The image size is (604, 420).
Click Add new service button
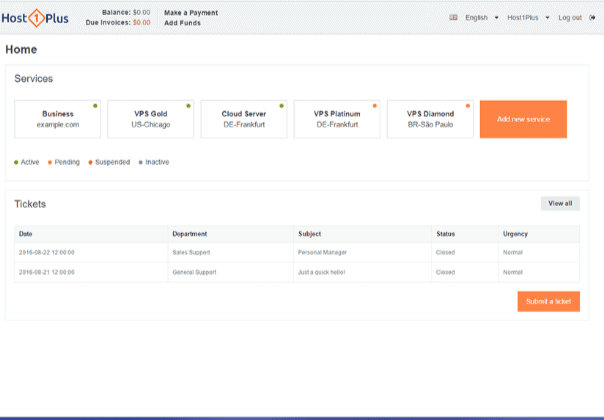(523, 119)
